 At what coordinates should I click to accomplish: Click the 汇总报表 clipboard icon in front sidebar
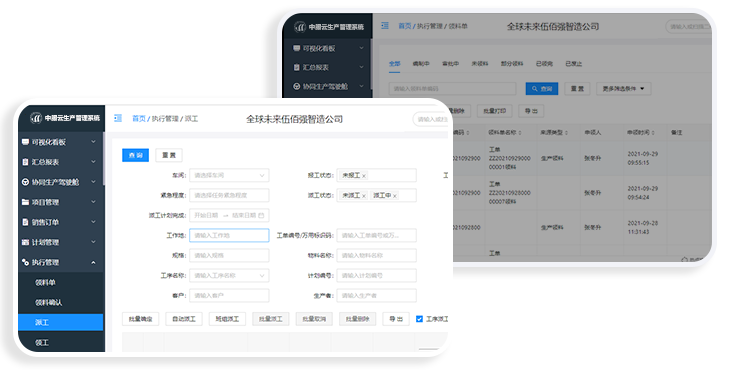(26, 162)
